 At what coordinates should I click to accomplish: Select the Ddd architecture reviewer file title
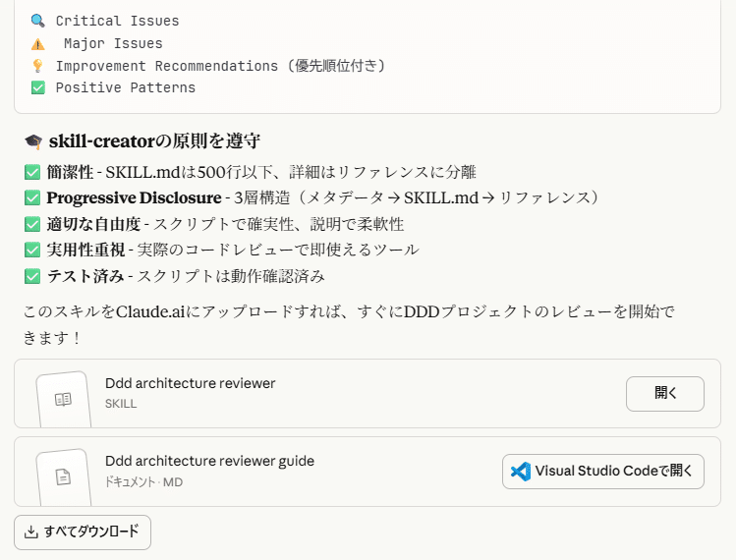click(x=190, y=383)
